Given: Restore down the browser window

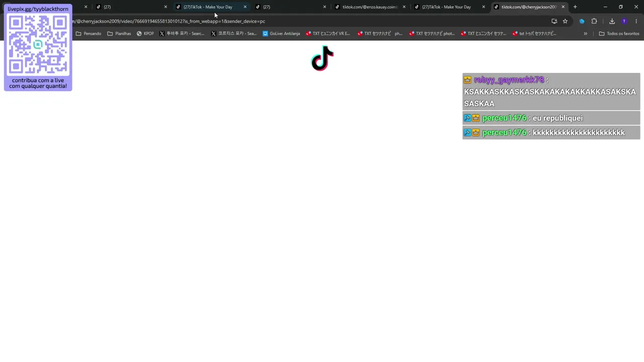Looking at the screenshot, I should tap(621, 7).
